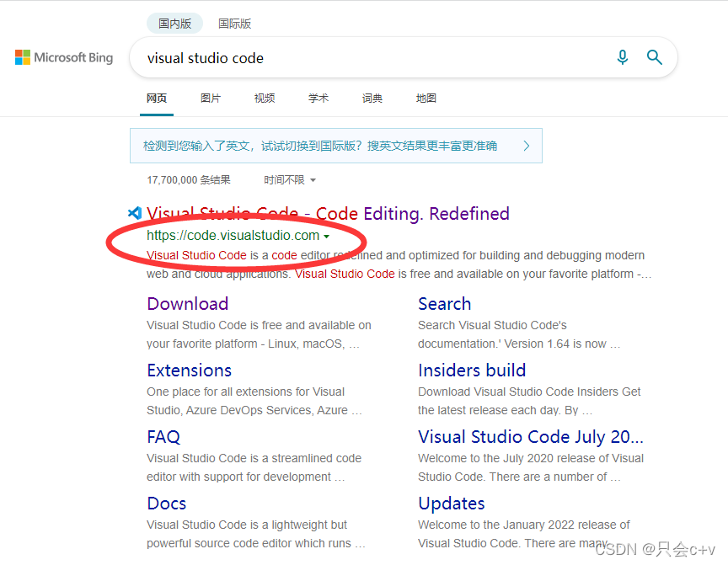Viewport: 728px width, 565px height.
Task: Open the Extensions sitelink
Action: (x=189, y=370)
